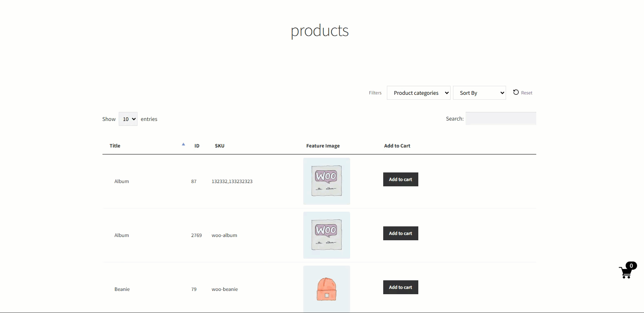Add Album ID 87 to cart
This screenshot has height=313, width=644.
pos(400,179)
